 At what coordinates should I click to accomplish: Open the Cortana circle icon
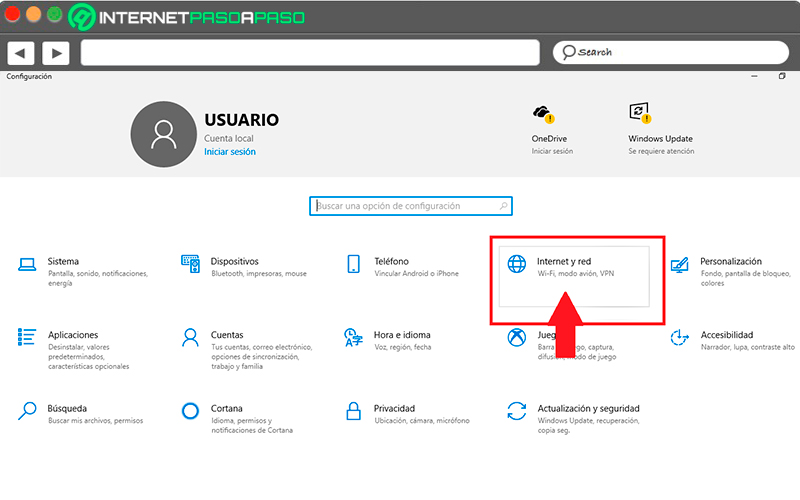(190, 411)
